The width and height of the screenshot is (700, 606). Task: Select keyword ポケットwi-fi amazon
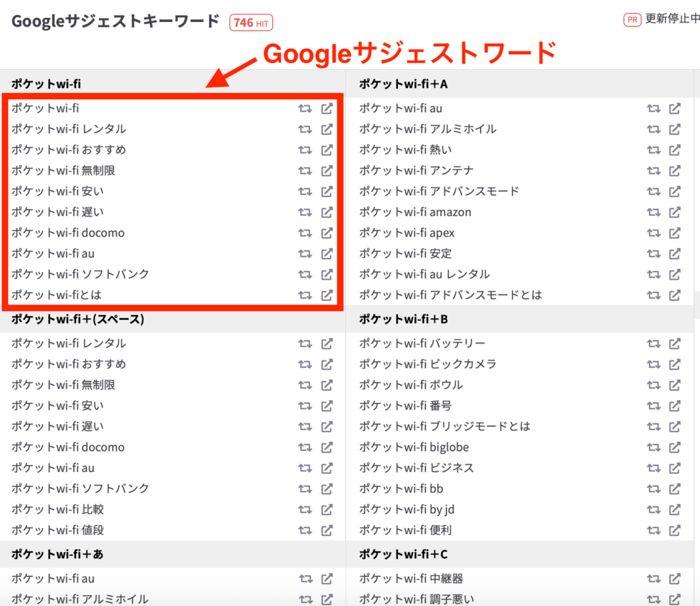pos(415,211)
